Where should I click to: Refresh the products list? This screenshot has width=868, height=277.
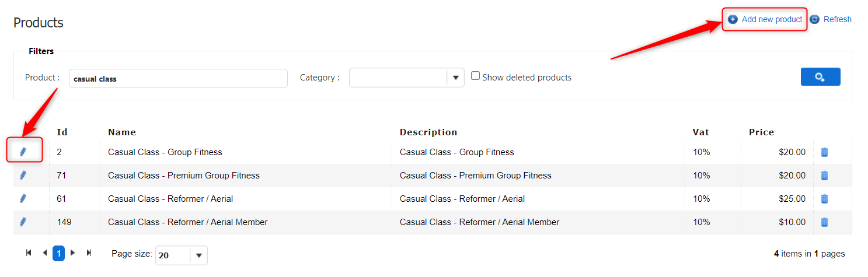pyautogui.click(x=837, y=19)
